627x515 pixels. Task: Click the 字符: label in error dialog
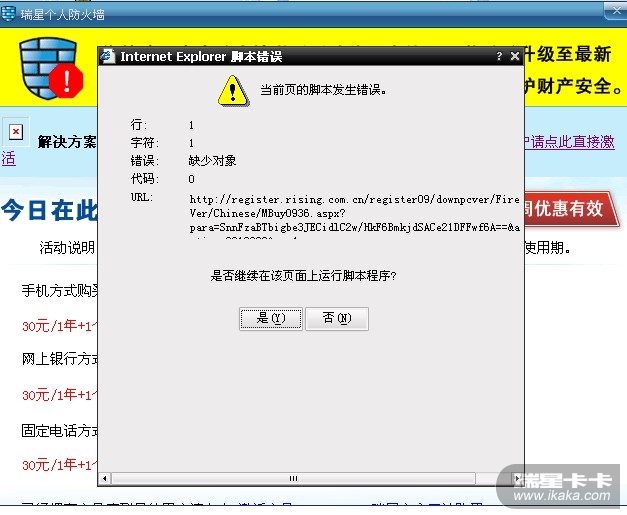(x=144, y=143)
